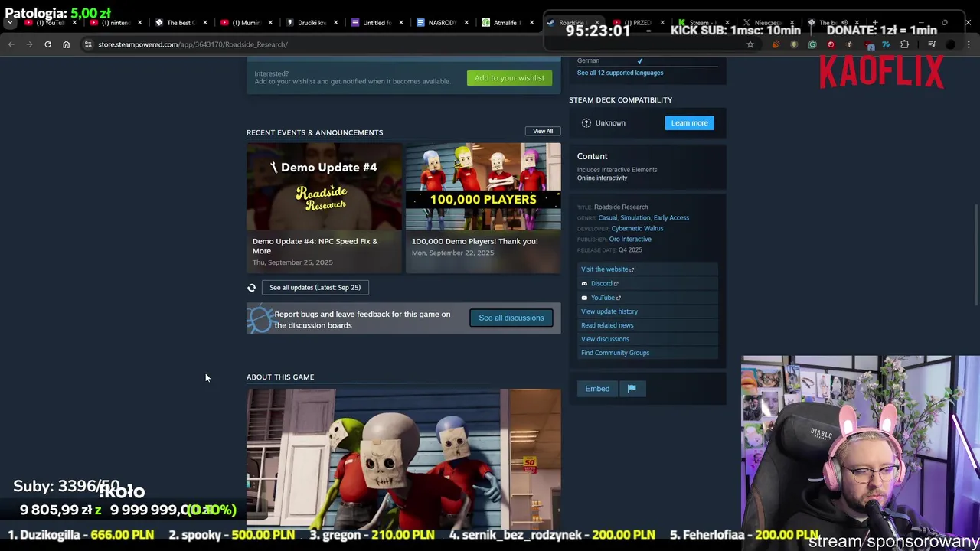Viewport: 980px width, 551px height.
Task: Click the browser home icon
Action: pos(66,44)
